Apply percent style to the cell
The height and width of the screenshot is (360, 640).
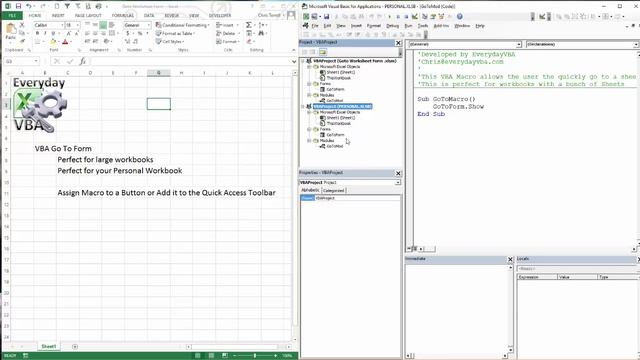click(140, 33)
